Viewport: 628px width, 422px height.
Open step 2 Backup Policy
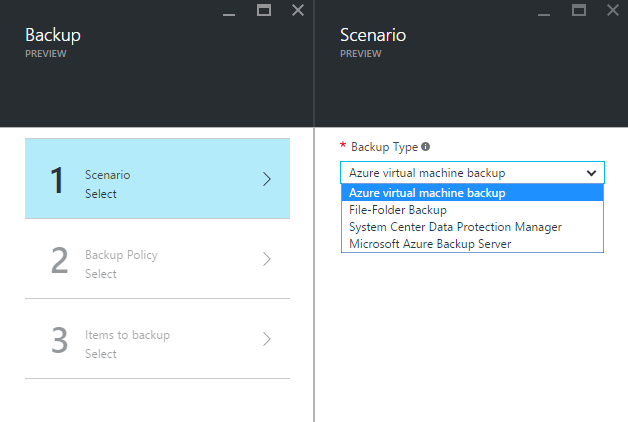coord(157,259)
